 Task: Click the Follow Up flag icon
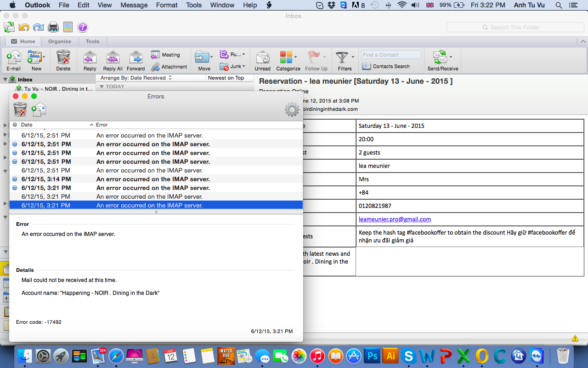[314, 57]
